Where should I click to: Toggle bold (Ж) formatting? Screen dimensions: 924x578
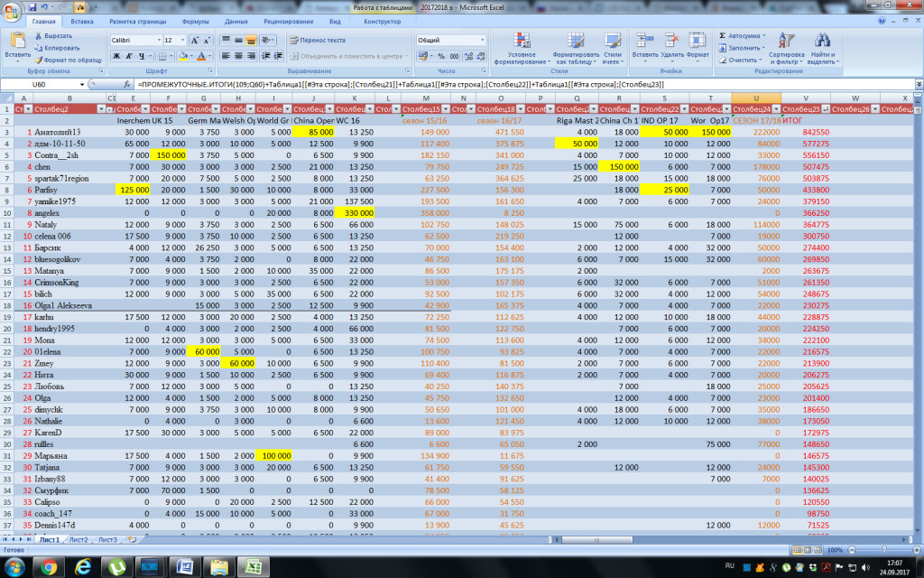pos(116,56)
